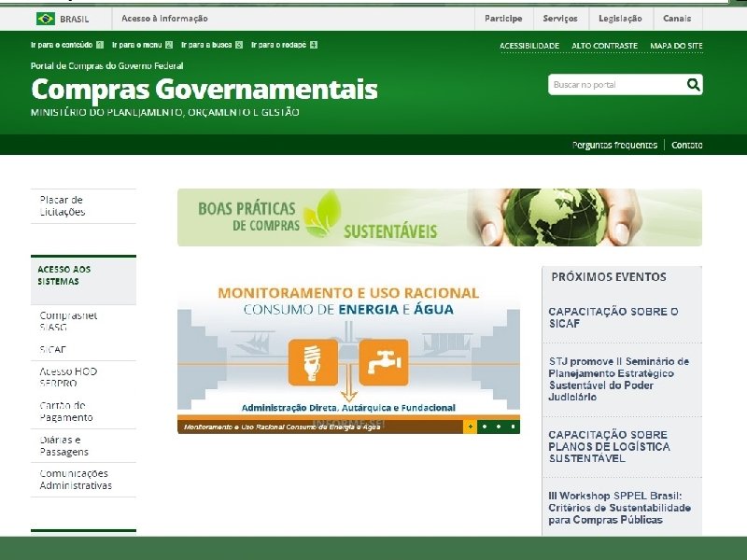Jump via Ir para o conteúdo
747x560 pixels.
pyautogui.click(x=67, y=45)
